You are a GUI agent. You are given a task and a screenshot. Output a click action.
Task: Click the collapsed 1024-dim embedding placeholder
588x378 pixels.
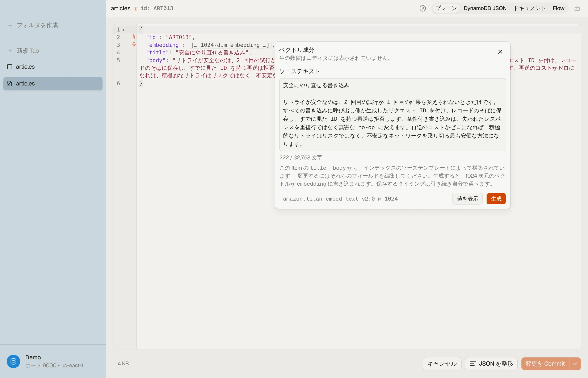(230, 45)
